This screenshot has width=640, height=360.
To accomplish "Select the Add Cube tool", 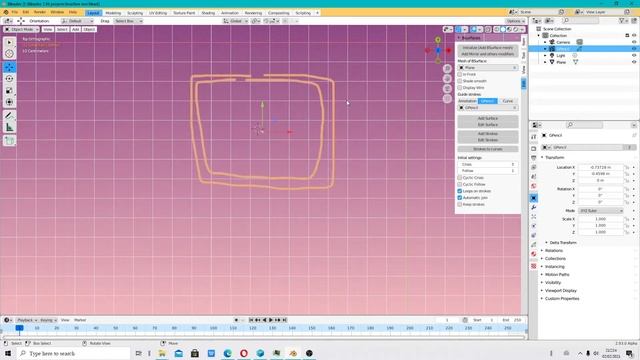I will point(9,141).
